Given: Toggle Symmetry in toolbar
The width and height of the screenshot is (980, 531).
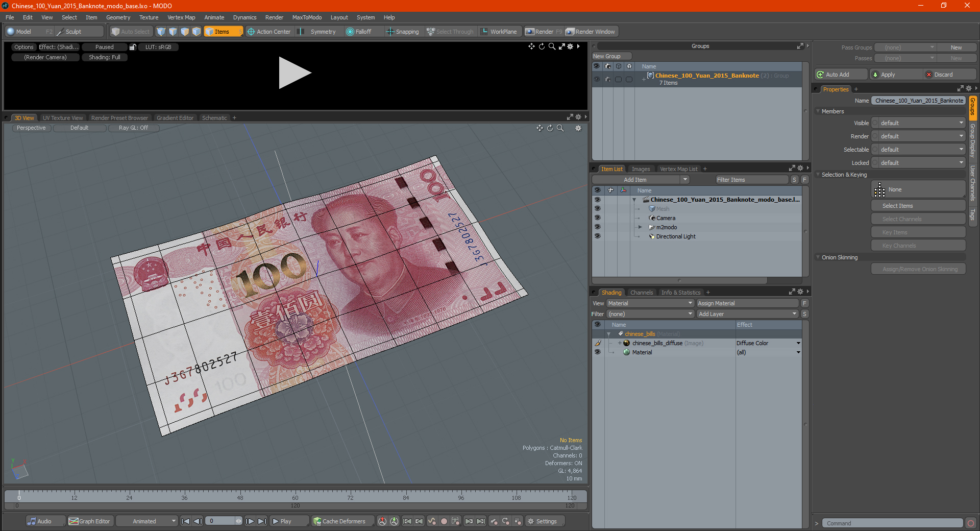Looking at the screenshot, I should 317,32.
